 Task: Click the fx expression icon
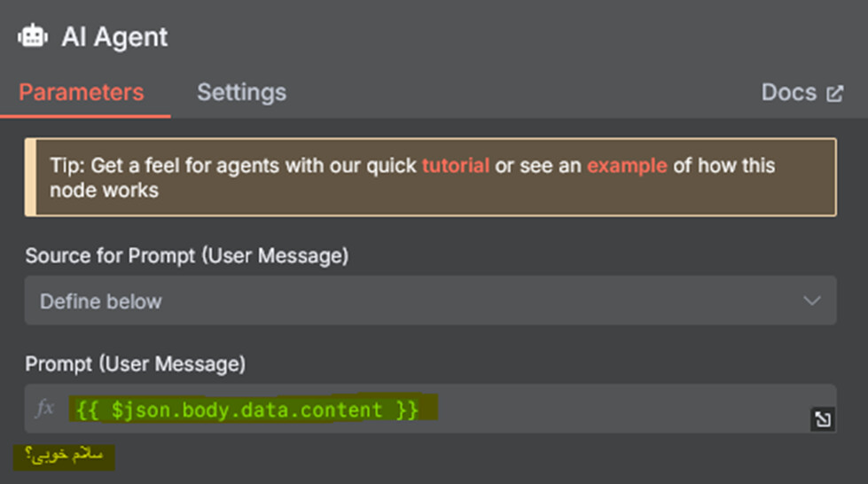point(44,409)
